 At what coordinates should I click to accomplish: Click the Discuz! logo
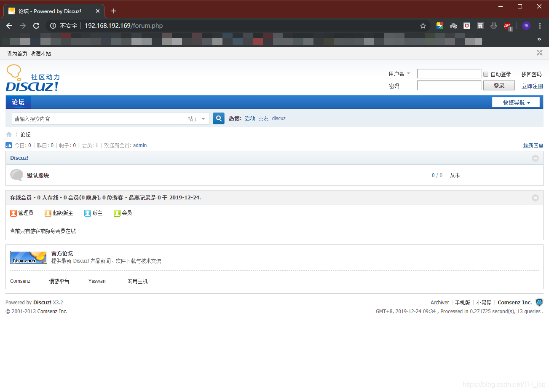tap(33, 78)
